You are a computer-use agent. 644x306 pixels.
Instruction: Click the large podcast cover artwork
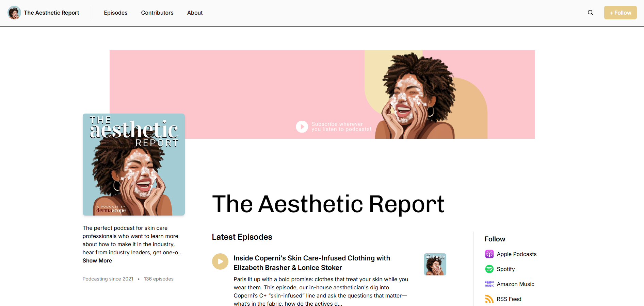(x=134, y=165)
